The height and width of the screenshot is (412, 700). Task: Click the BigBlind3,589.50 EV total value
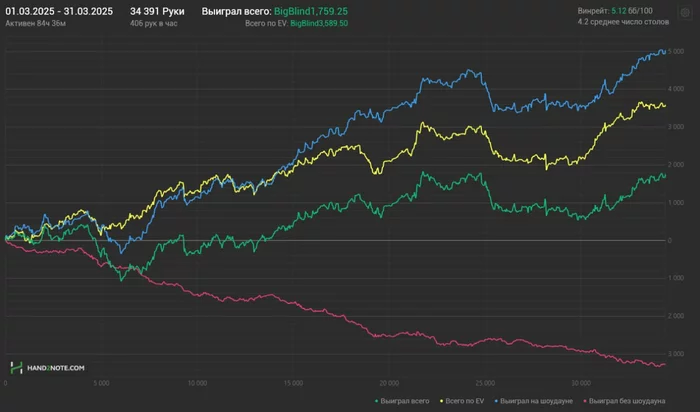(318, 22)
